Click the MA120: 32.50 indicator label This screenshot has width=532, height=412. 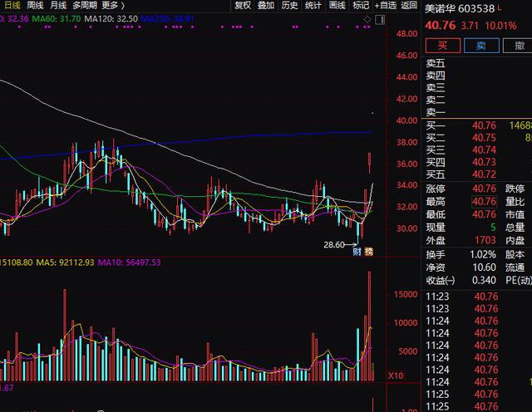click(x=111, y=18)
